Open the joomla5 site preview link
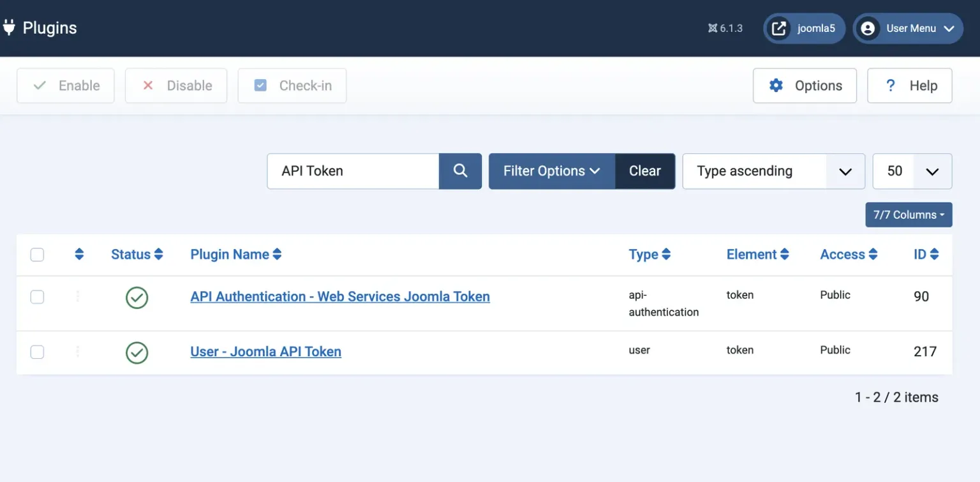This screenshot has height=482, width=980. point(805,28)
